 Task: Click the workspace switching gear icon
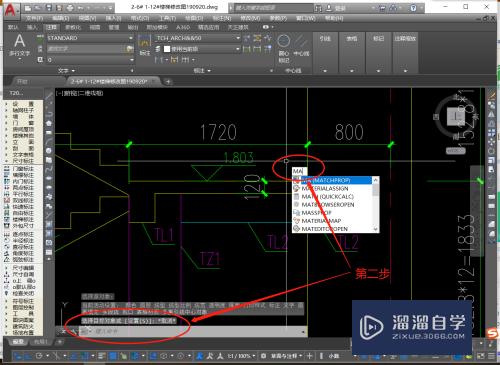coord(263,356)
